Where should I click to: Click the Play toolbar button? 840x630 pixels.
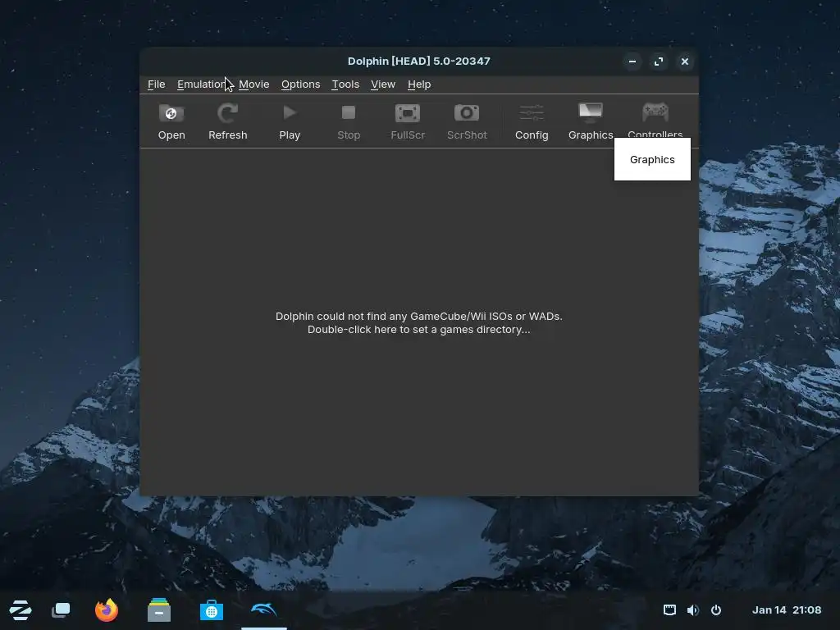click(x=290, y=121)
